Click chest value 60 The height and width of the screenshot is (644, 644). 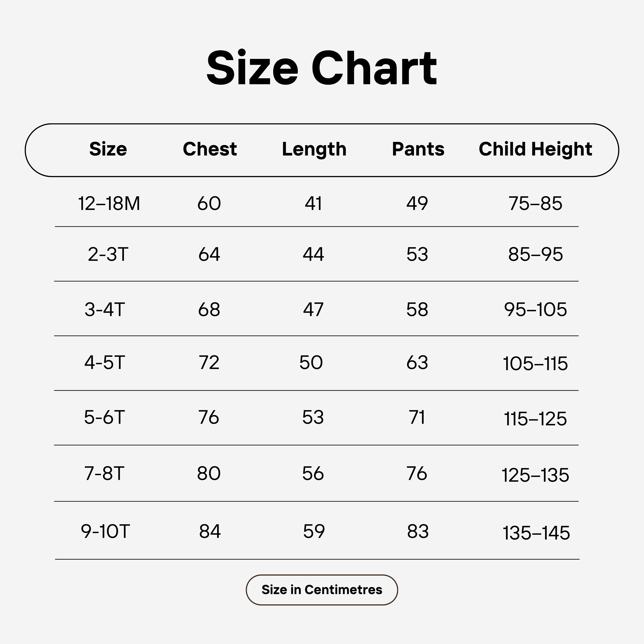(x=209, y=203)
